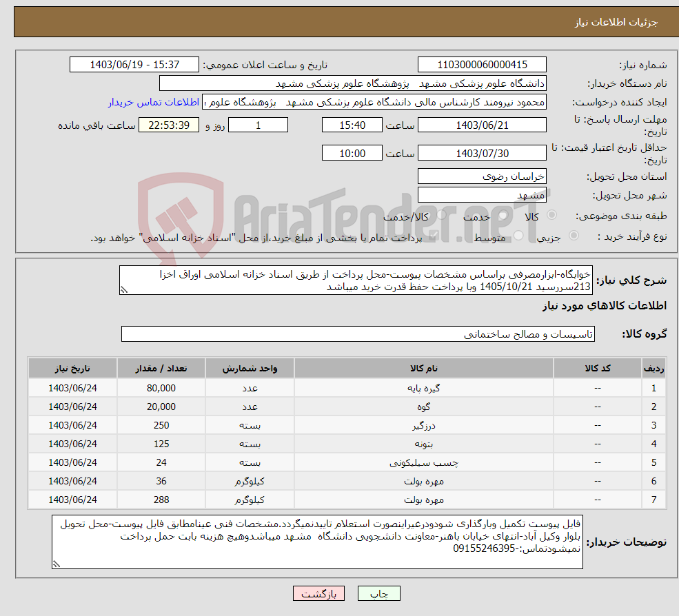
Task: Click the general description text area
Action: coord(356,280)
